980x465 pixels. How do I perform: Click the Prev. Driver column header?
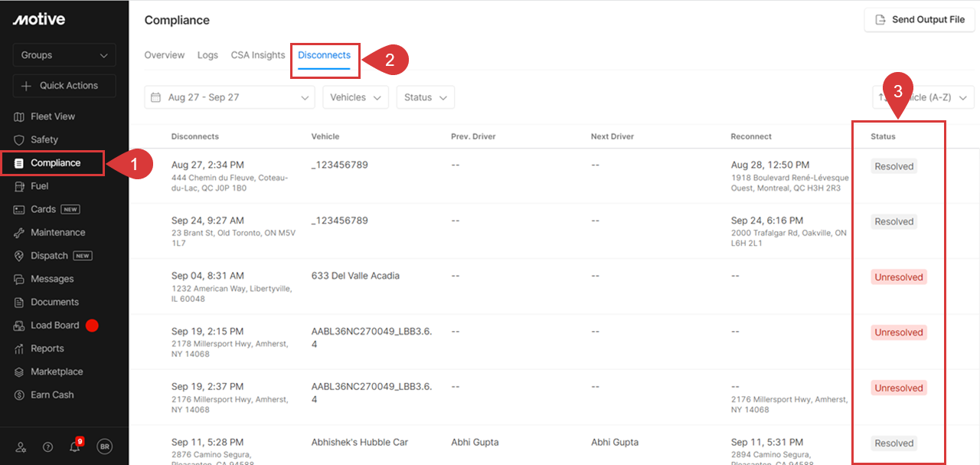[x=473, y=136]
